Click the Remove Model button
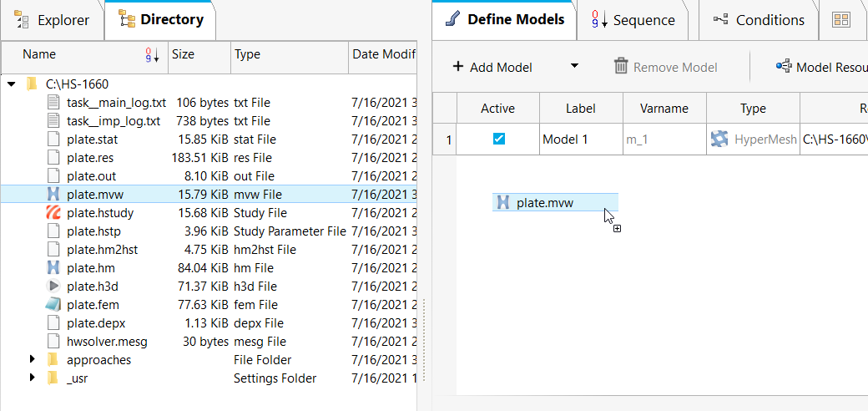 click(x=665, y=67)
